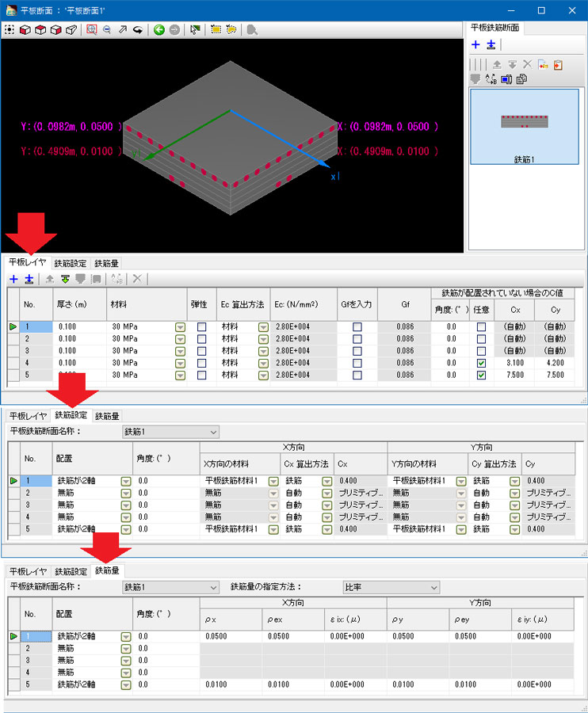Click the cube view icon with the red top face
This screenshot has height=713, width=588.
click(40, 30)
